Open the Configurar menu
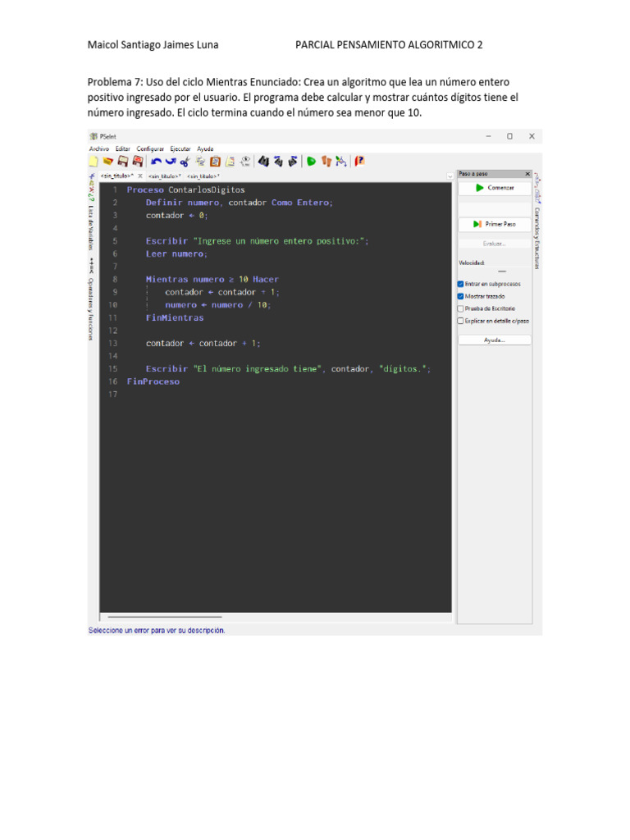 click(x=150, y=148)
